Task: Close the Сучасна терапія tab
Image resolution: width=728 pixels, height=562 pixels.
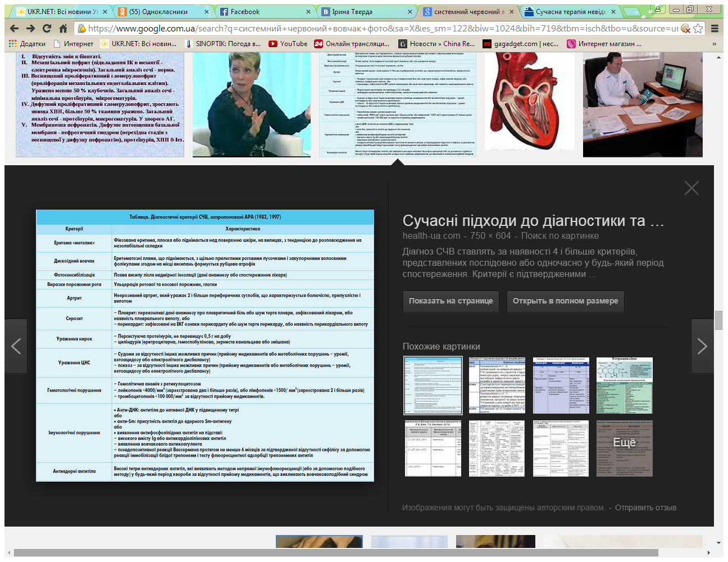Action: (613, 12)
